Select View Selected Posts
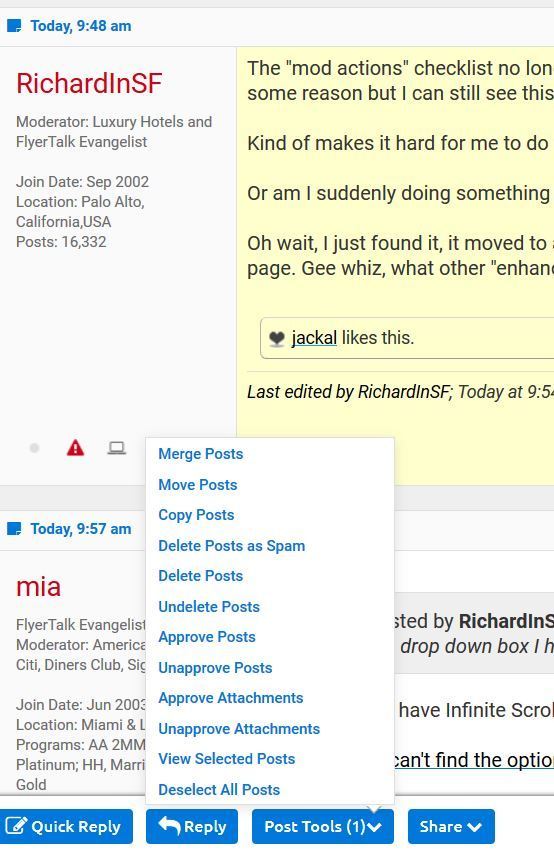This screenshot has height=851, width=554. 226,759
